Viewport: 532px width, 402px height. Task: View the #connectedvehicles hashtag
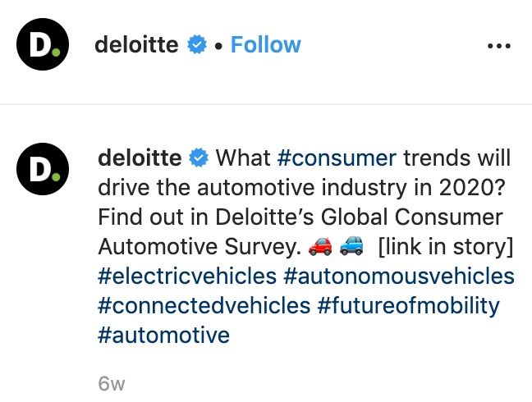click(x=204, y=305)
